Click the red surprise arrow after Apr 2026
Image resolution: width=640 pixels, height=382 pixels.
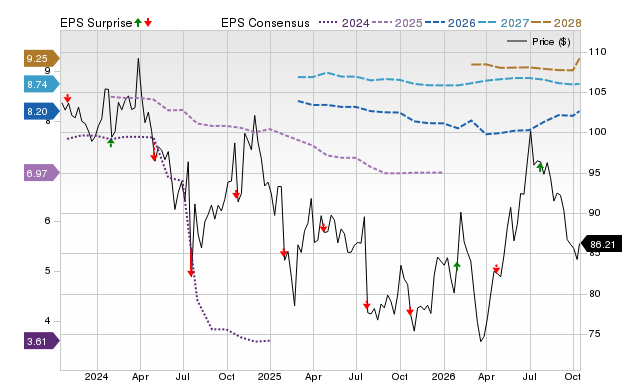(496, 269)
